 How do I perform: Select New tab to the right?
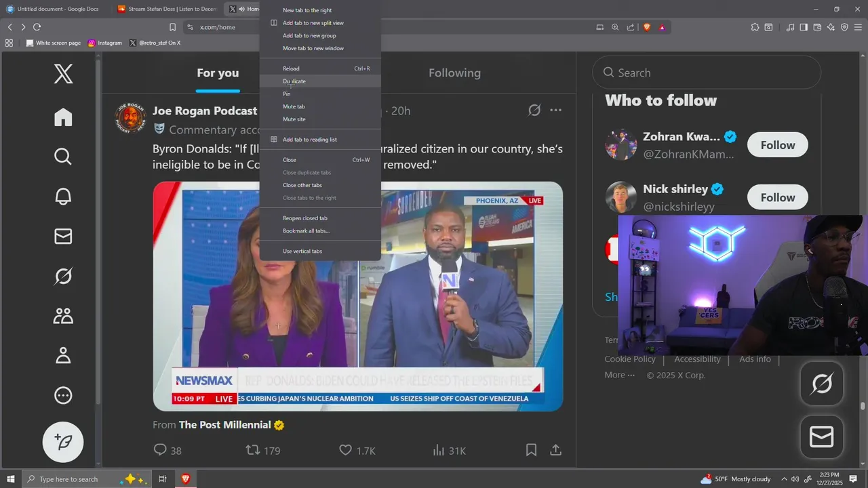tap(320, 10)
